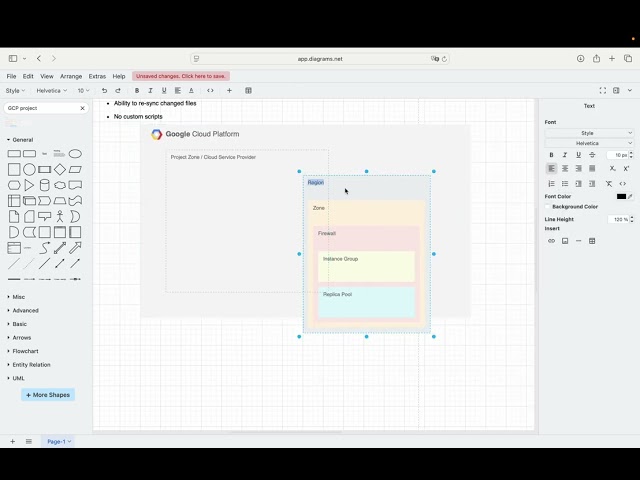This screenshot has width=640, height=480.
Task: Open Style dropdown in top toolbar
Action: pyautogui.click(x=15, y=91)
